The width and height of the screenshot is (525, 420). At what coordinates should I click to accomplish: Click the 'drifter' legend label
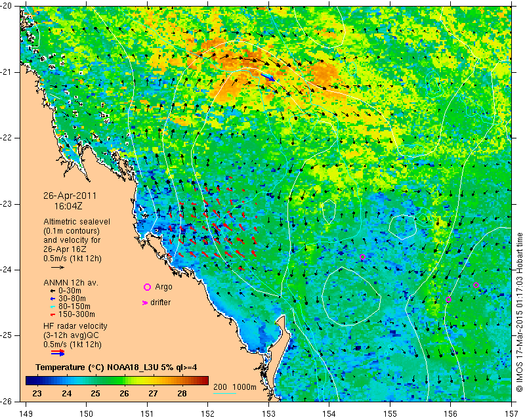point(160,303)
